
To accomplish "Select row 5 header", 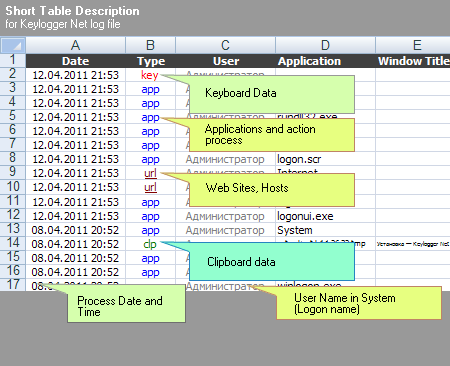I will (13, 116).
